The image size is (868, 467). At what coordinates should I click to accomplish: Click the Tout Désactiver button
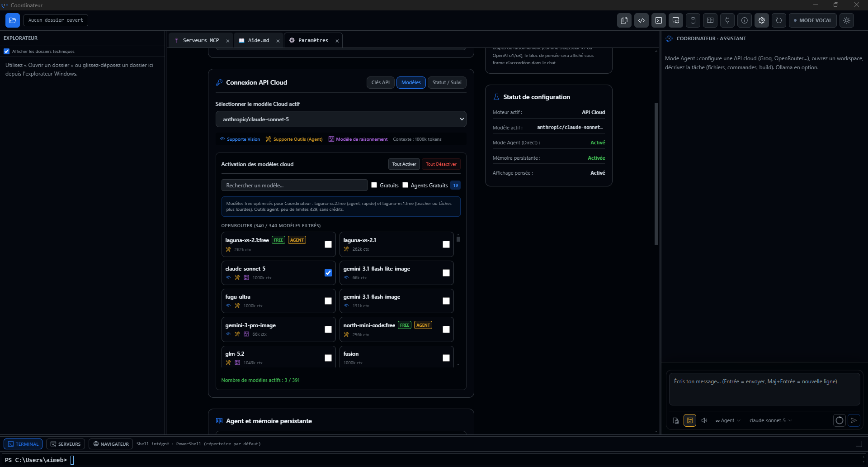tap(441, 164)
